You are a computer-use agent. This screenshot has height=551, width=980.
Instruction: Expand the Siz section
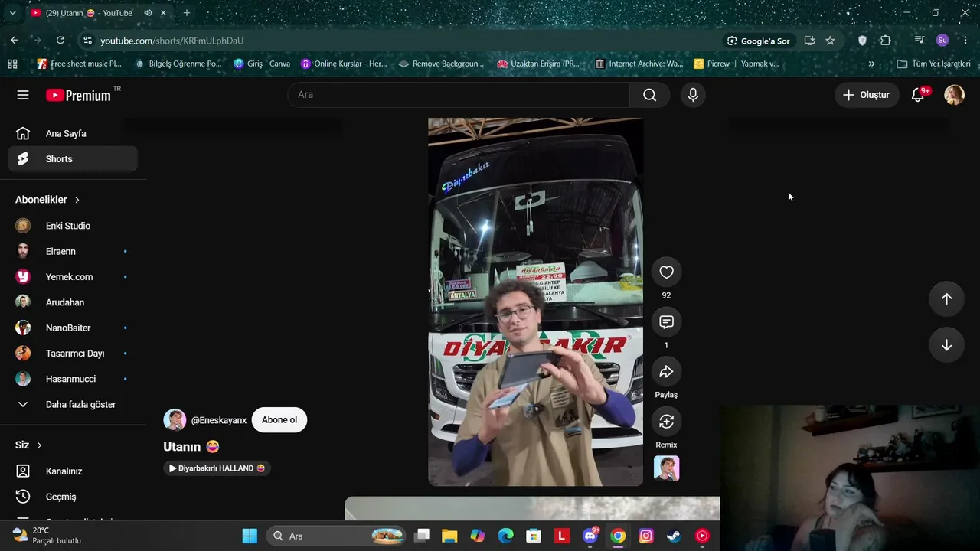(29, 445)
